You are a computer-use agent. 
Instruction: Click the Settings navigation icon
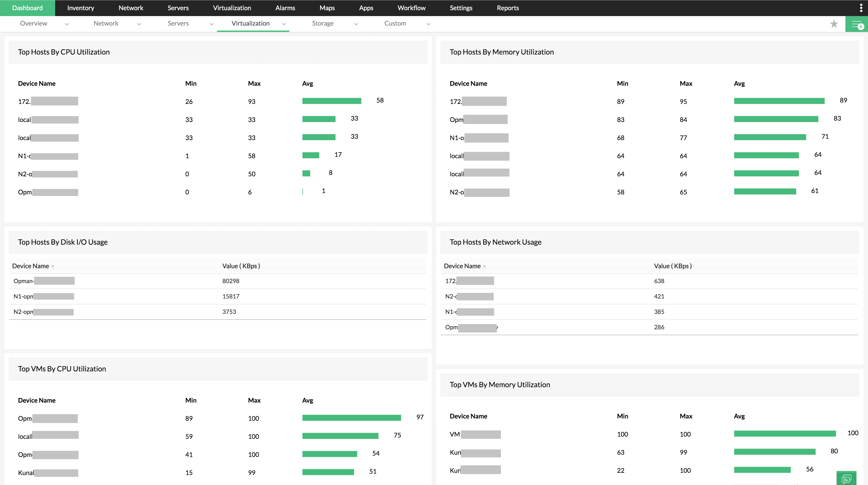pos(461,8)
